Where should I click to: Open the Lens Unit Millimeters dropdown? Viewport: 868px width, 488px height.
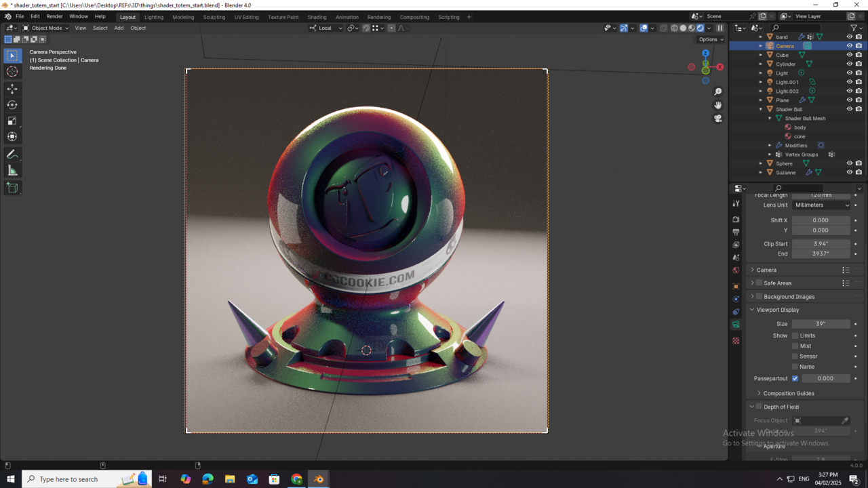(821, 205)
